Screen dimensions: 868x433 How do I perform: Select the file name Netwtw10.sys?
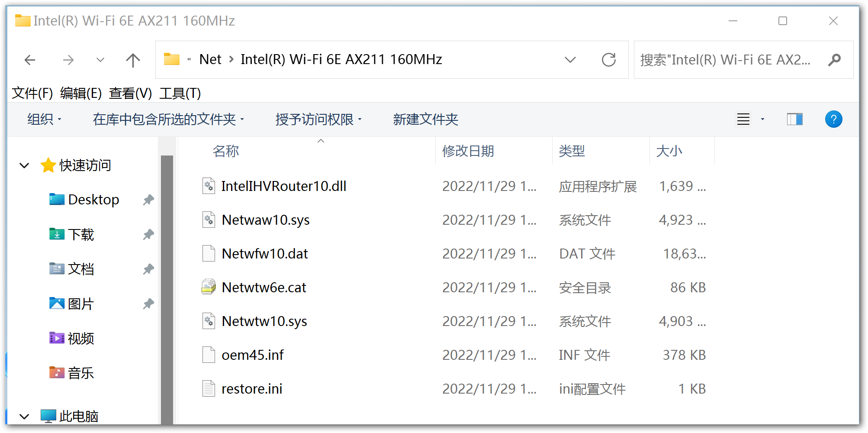264,321
